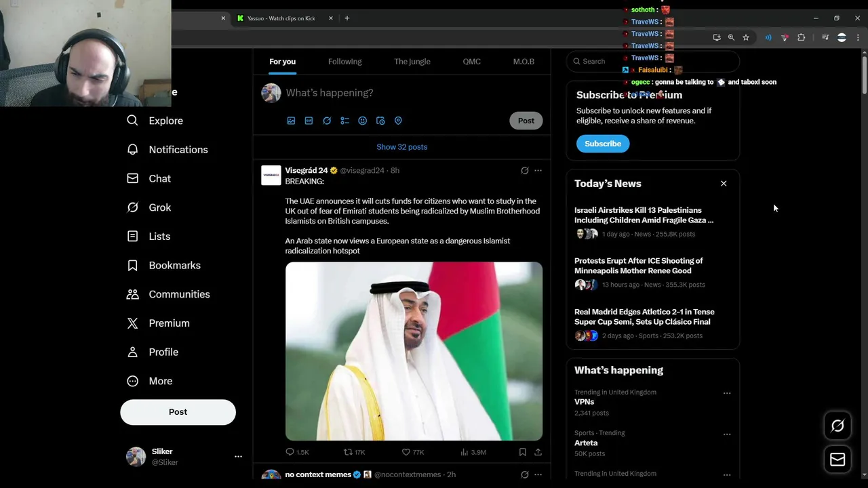
Task: Open Bookmarks from the sidebar
Action: 163,265
